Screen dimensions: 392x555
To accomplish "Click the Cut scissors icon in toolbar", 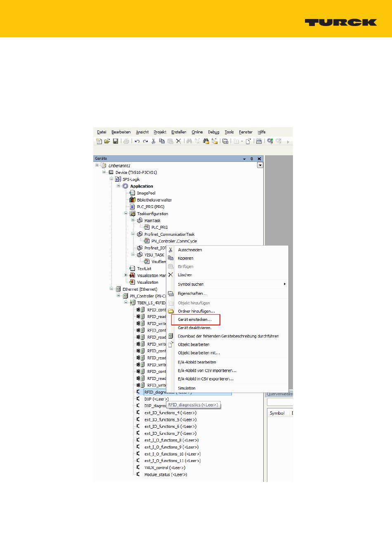I will 153,141.
